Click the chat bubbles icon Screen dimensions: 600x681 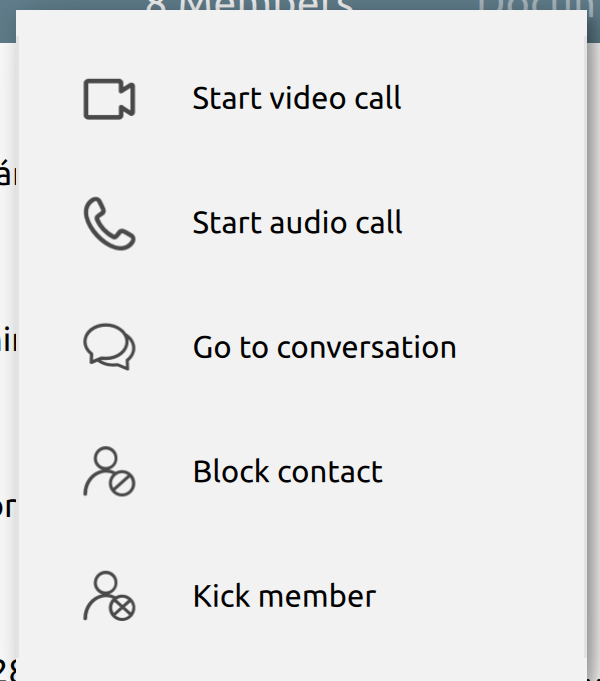click(x=109, y=347)
